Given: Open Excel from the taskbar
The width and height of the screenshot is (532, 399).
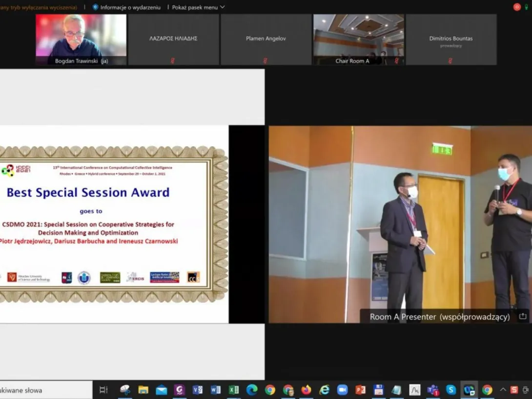Looking at the screenshot, I should pos(234,390).
